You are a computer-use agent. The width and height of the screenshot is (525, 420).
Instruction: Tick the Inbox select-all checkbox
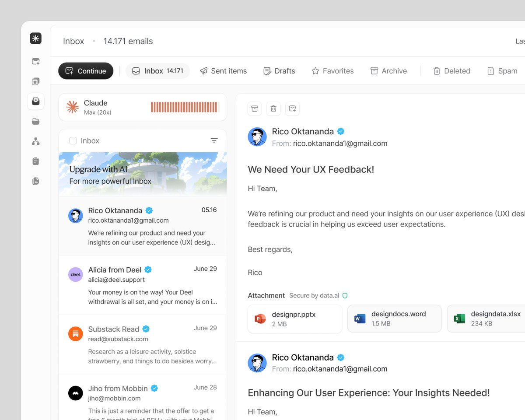pos(73,141)
